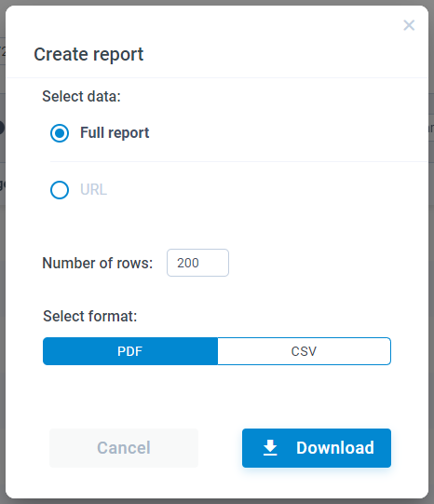The height and width of the screenshot is (504, 434).
Task: Click the 'Select data:' label
Action: [81, 96]
